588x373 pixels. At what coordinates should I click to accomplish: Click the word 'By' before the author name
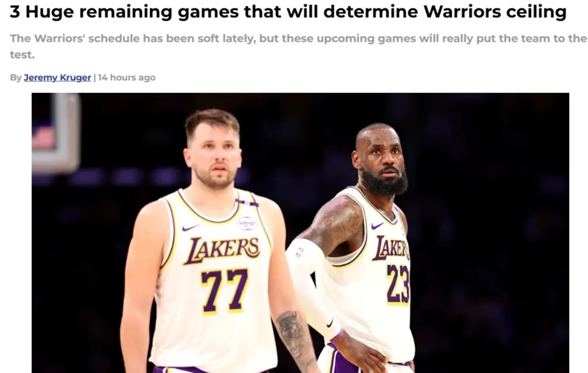point(16,77)
